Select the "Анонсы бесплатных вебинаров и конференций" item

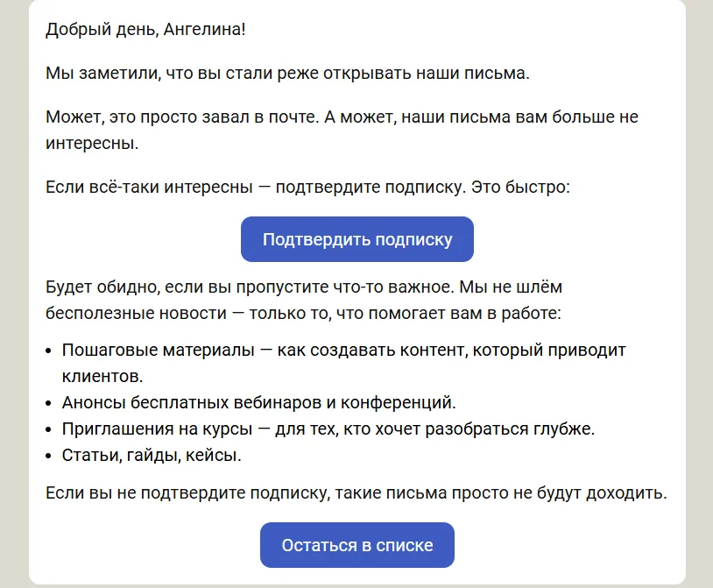coord(259,403)
